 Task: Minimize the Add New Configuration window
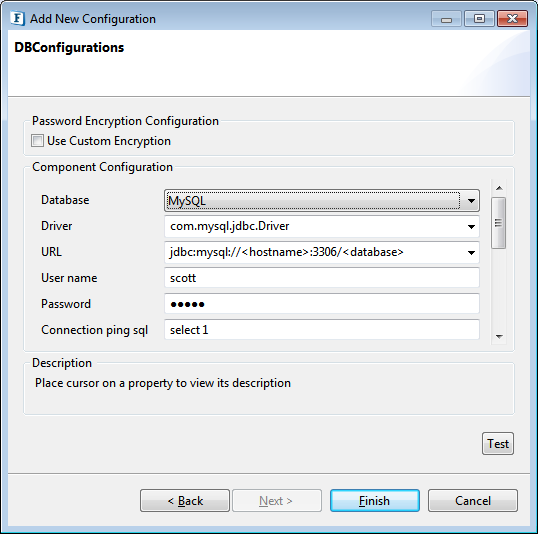tap(446, 19)
